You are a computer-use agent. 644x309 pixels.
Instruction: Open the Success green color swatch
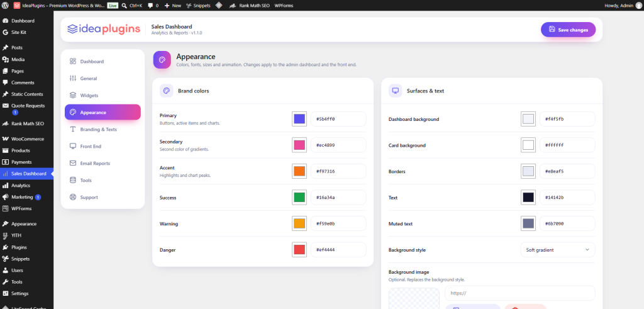(299, 197)
